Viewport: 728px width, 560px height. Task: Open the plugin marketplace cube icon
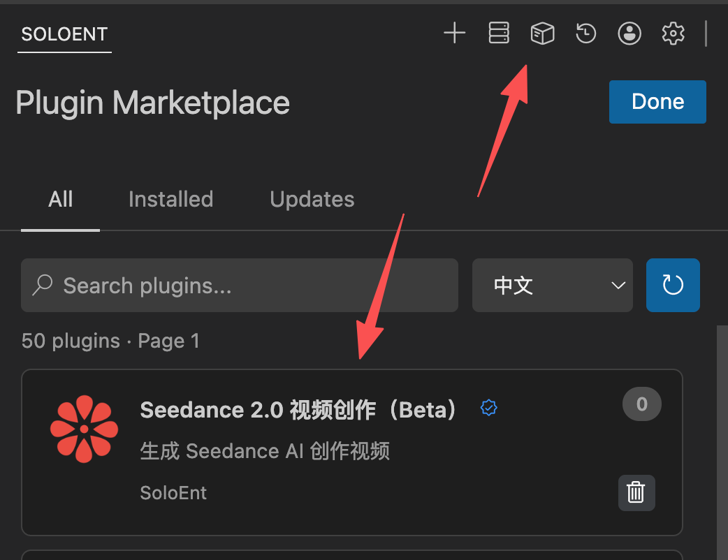(542, 34)
